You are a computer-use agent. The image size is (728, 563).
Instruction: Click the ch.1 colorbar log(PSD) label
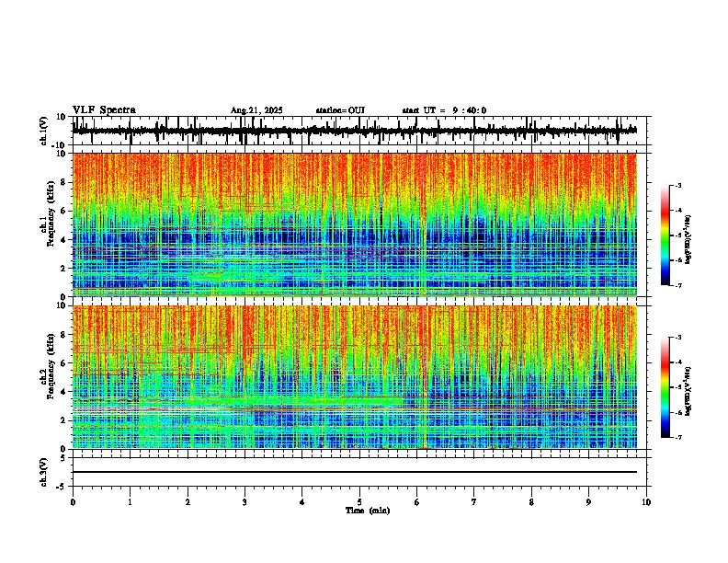(688, 240)
